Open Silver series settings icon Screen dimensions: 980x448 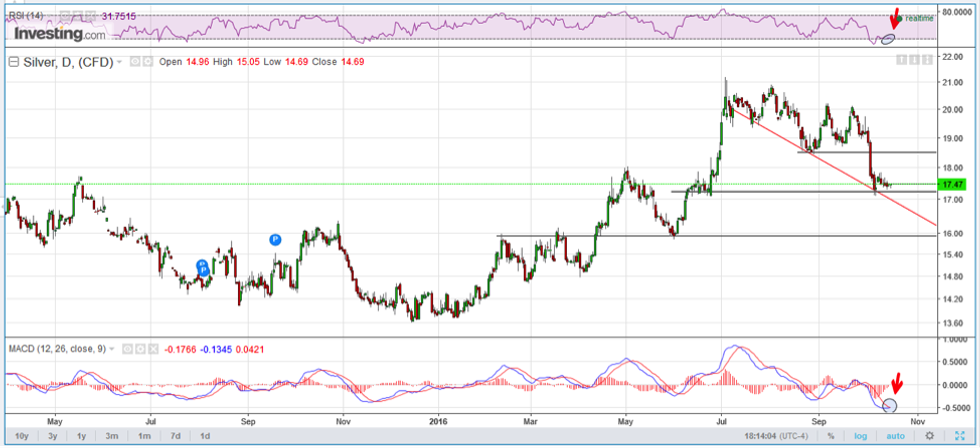click(146, 61)
